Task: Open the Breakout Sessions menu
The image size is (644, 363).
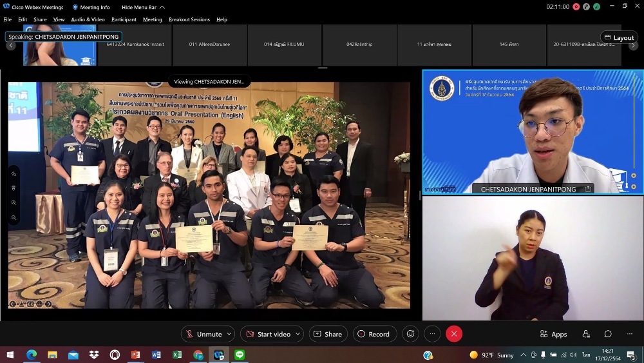Action: coord(189,19)
